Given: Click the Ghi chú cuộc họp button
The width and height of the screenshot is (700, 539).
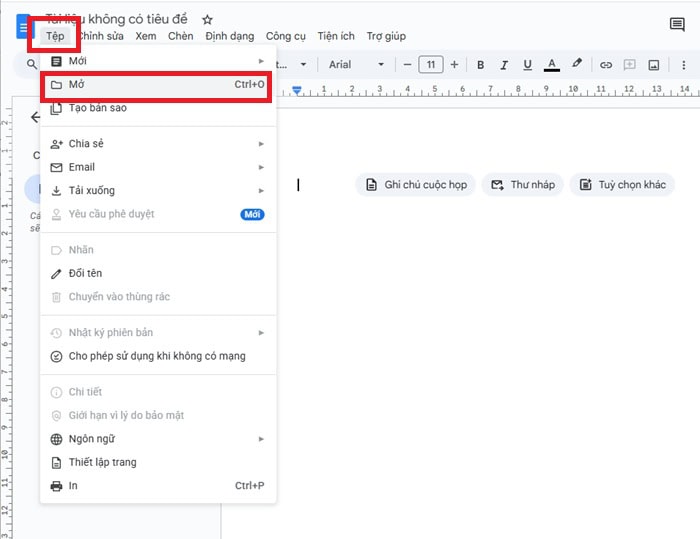Looking at the screenshot, I should [x=415, y=185].
